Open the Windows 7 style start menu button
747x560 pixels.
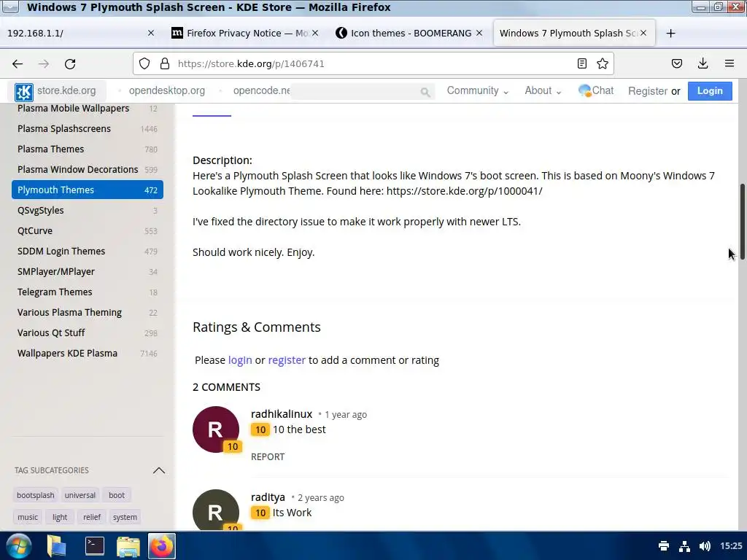18,546
